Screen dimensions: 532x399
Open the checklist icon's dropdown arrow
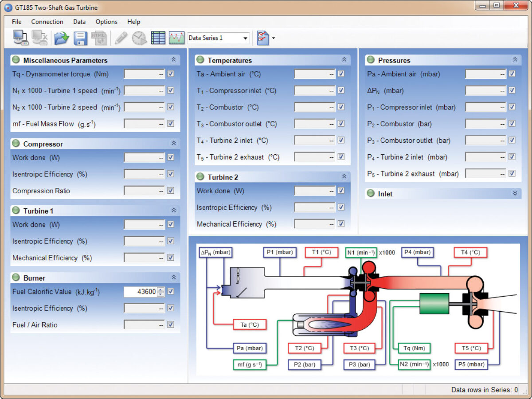pyautogui.click(x=274, y=39)
